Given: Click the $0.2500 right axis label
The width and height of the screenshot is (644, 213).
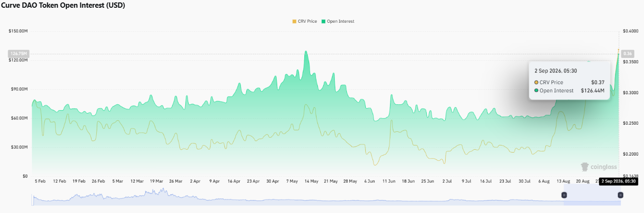Looking at the screenshot, I should (630, 124).
